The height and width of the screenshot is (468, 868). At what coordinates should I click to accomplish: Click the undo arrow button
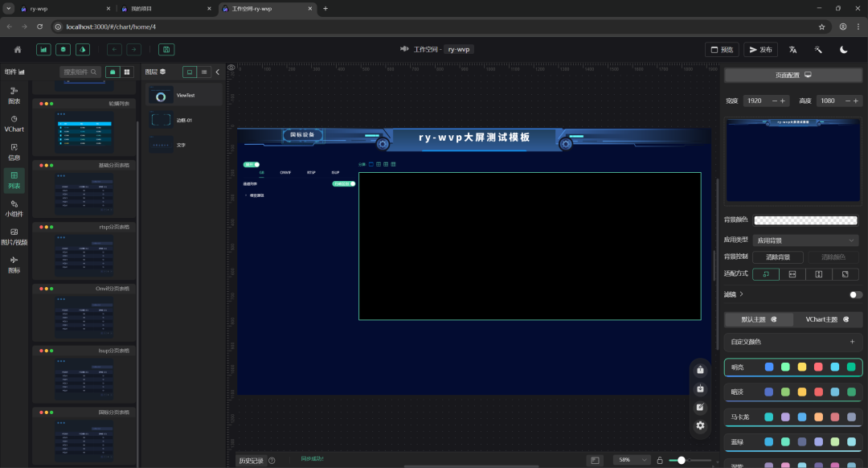[115, 49]
